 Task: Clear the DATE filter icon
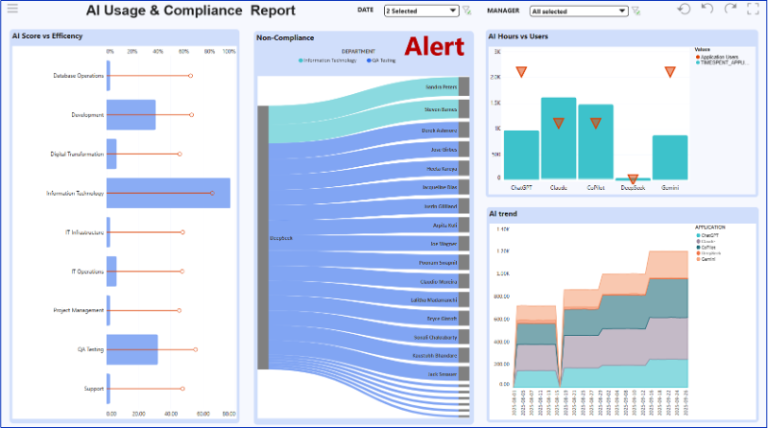pos(467,11)
